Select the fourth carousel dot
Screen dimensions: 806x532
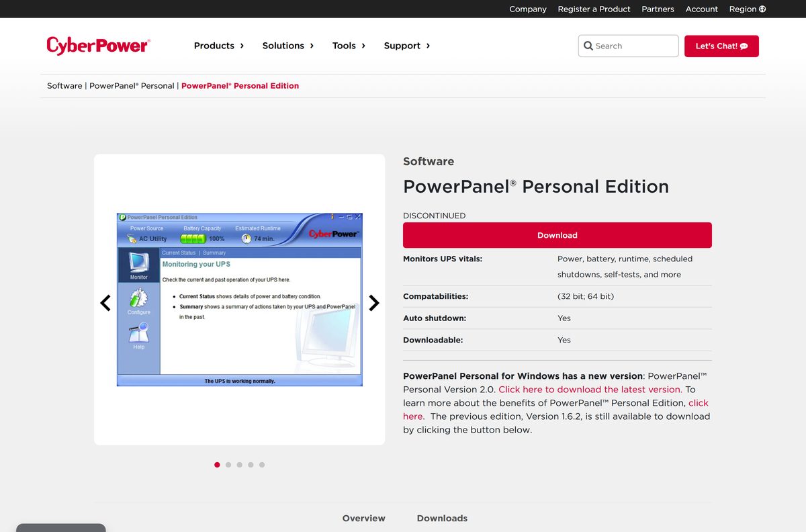pyautogui.click(x=251, y=465)
